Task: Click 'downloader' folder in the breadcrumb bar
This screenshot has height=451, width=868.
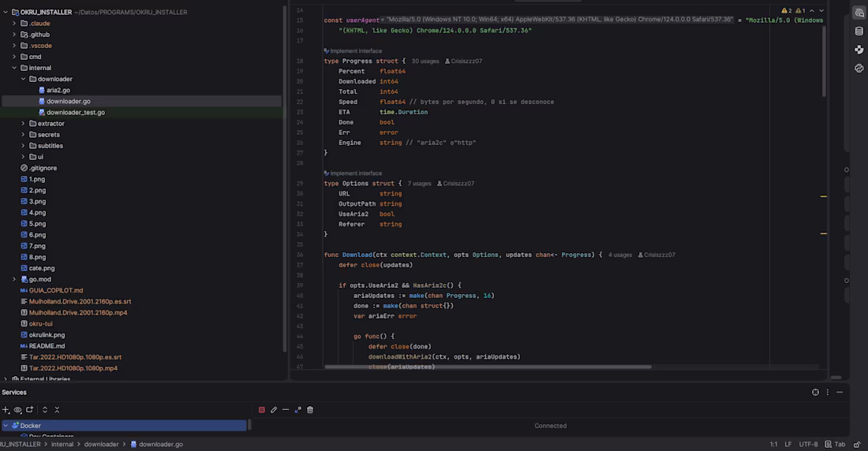Action: pos(101,445)
